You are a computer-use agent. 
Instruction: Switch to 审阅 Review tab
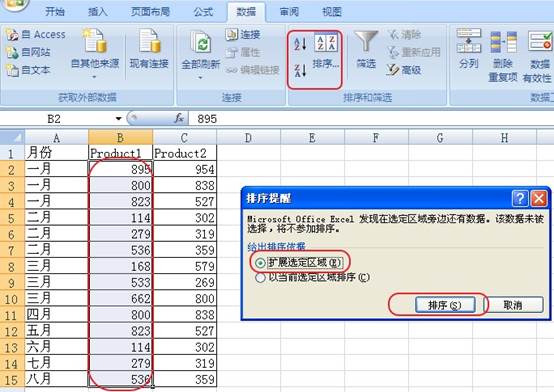[289, 12]
